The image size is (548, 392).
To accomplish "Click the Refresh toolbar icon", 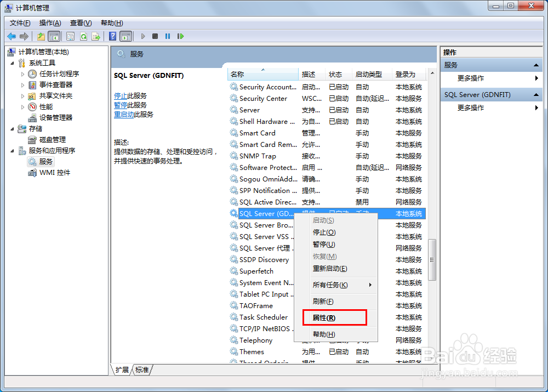I will 83,36.
